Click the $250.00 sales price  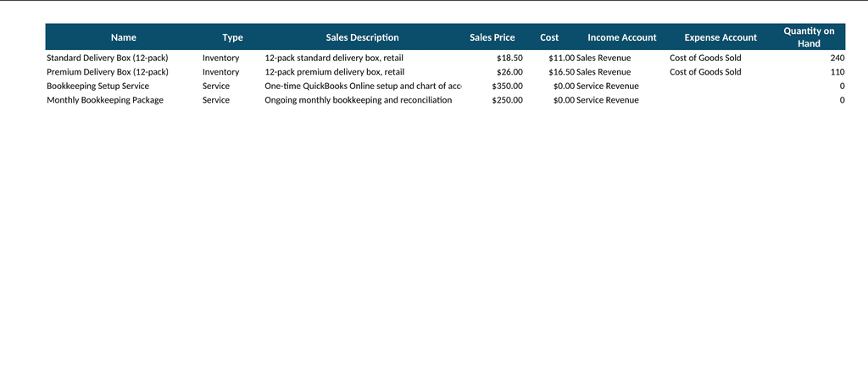507,100
